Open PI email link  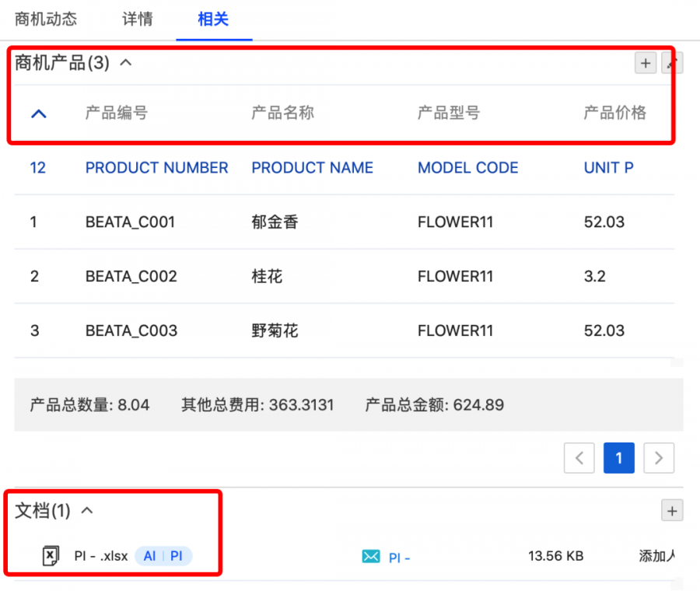[x=399, y=558]
